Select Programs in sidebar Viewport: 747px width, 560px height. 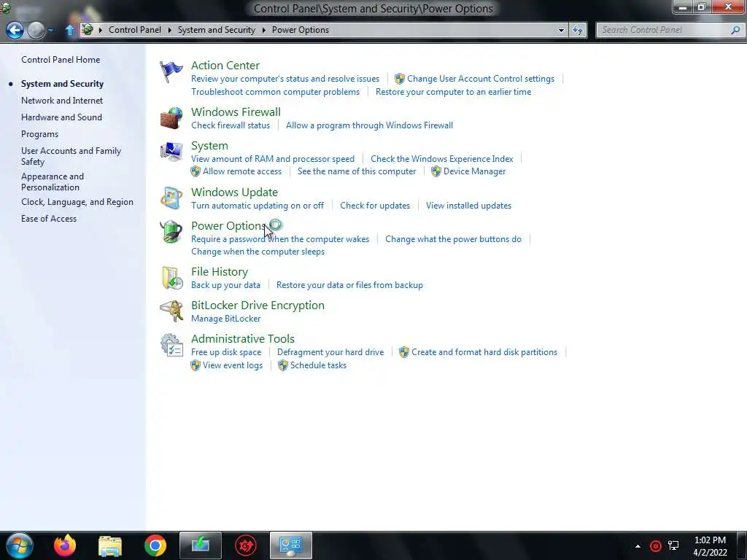tap(39, 134)
